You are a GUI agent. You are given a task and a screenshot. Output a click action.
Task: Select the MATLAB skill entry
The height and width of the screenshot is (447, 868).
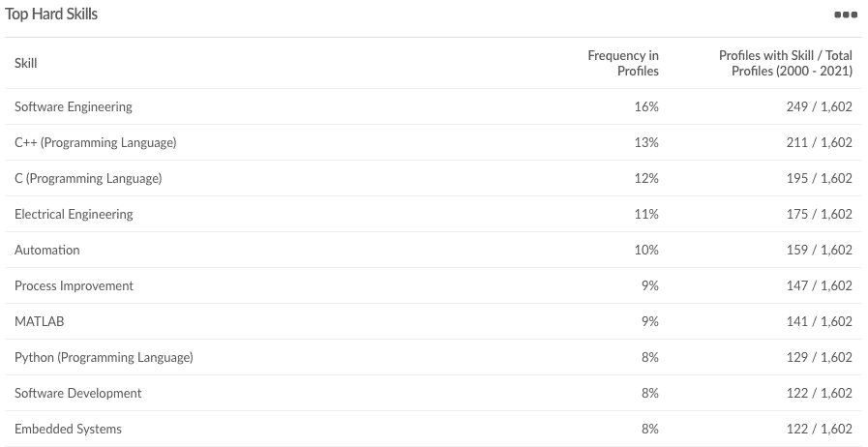40,322
